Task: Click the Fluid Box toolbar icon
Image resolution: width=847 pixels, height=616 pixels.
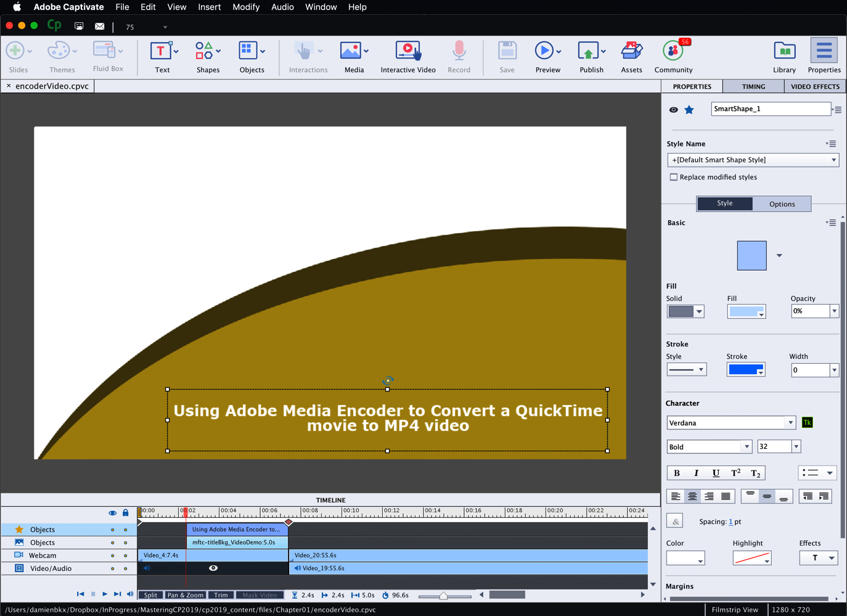Action: pyautogui.click(x=104, y=50)
